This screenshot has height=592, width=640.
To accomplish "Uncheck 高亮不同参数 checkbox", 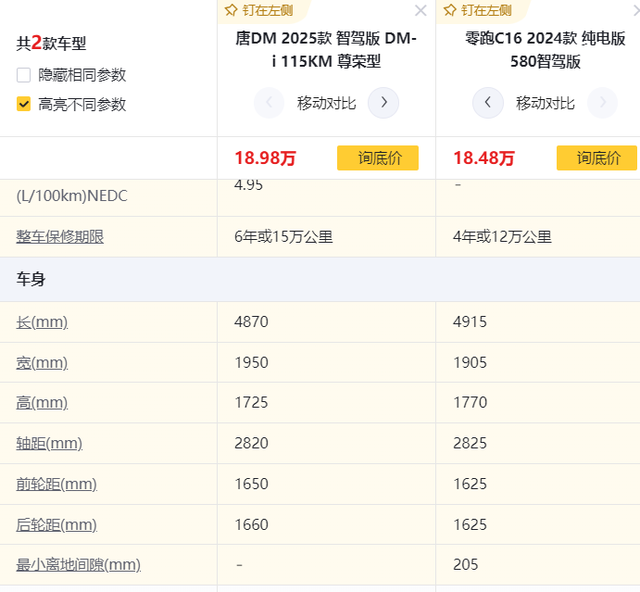I will click(24, 104).
